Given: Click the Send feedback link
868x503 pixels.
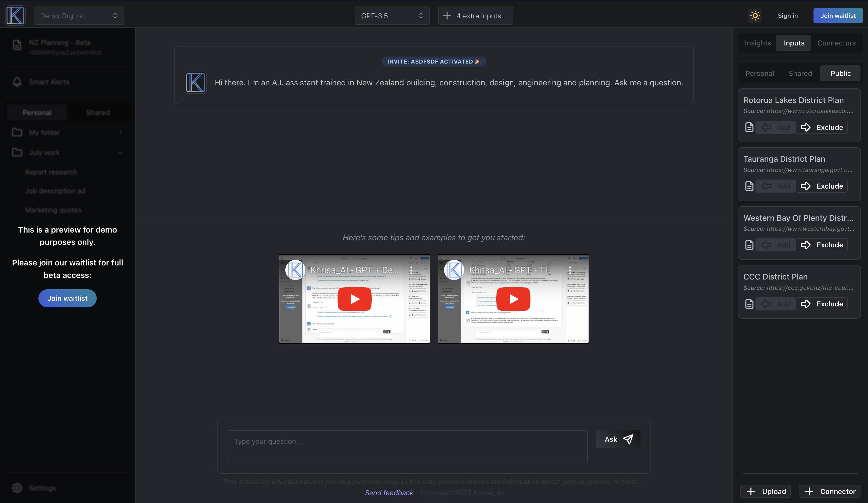Looking at the screenshot, I should pos(389,493).
